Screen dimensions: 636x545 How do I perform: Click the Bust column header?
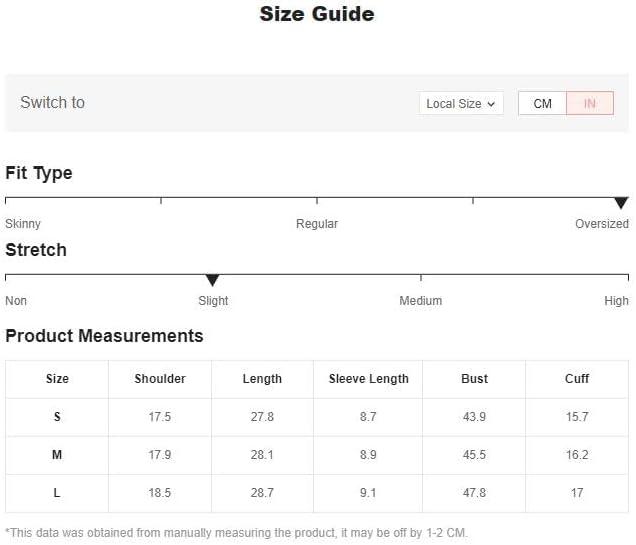(x=474, y=379)
